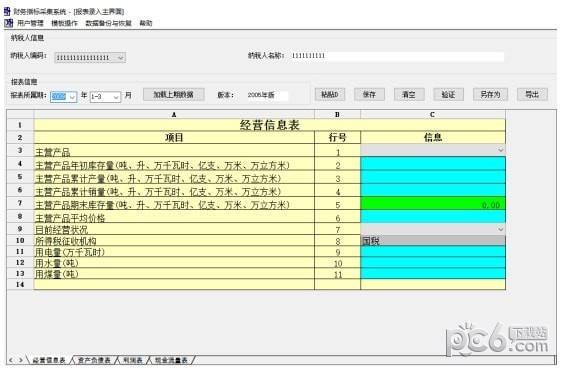This screenshot has height=369, width=561.
Task: Click the info cell for 主营产品累计产量
Action: [433, 177]
